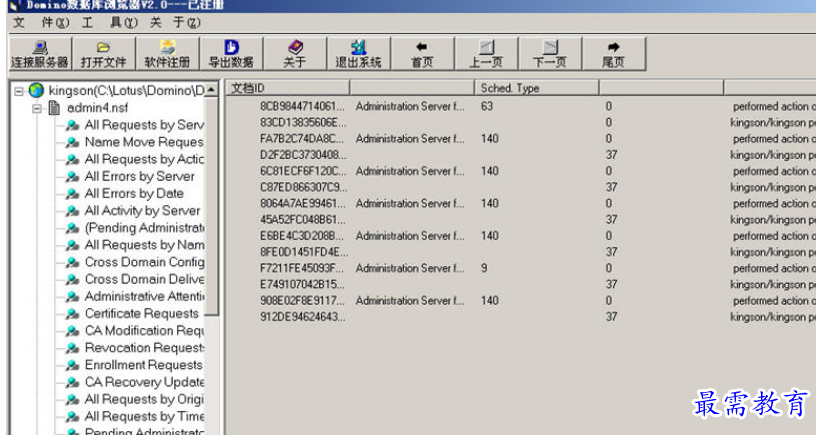Image resolution: width=816 pixels, height=435 pixels.
Task: Go to first page with 首页 button
Action: (x=422, y=54)
